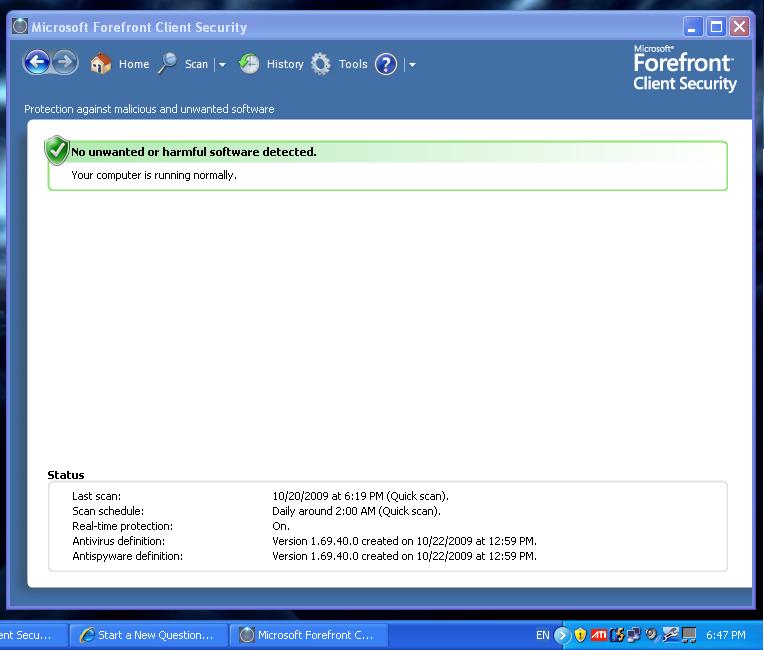Screen dimensions: 764x650
Task: Click 'Daily around 2:00 AM (Quick scan).' value
Action: coord(356,511)
